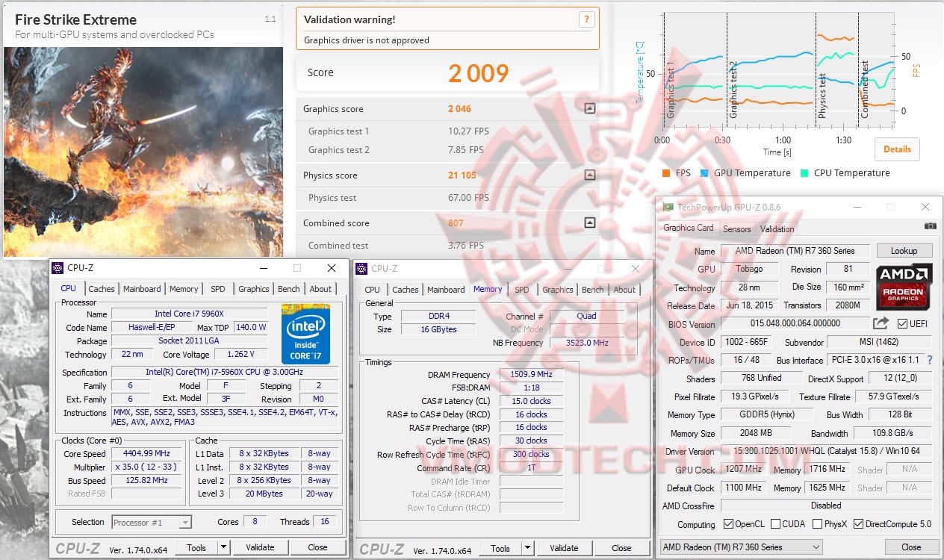Open the Caches tab in left CPU-Z window
The height and width of the screenshot is (560, 944).
[x=102, y=289]
